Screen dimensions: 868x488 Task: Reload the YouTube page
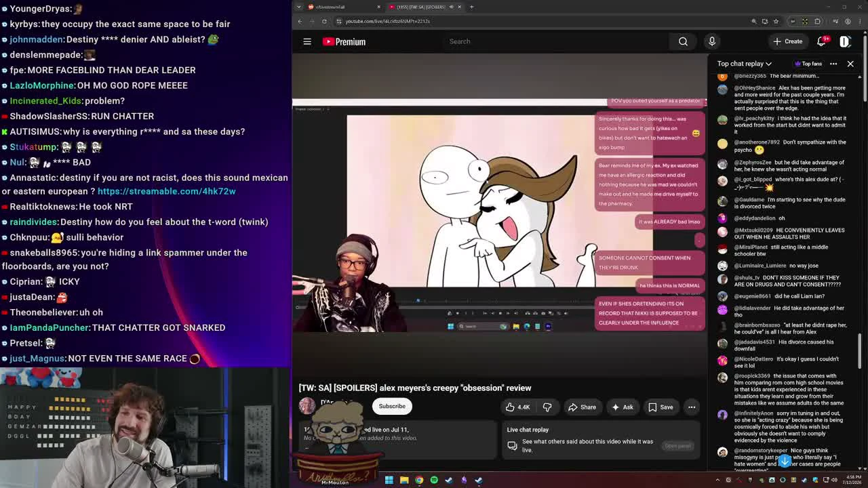324,21
